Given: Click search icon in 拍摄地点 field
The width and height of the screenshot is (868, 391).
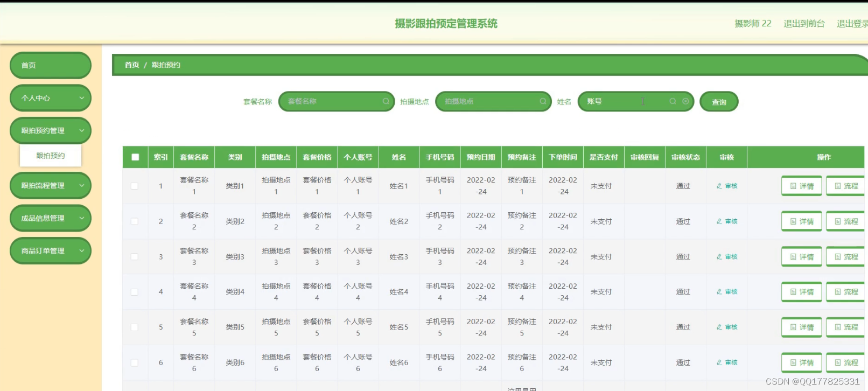Looking at the screenshot, I should (x=543, y=101).
